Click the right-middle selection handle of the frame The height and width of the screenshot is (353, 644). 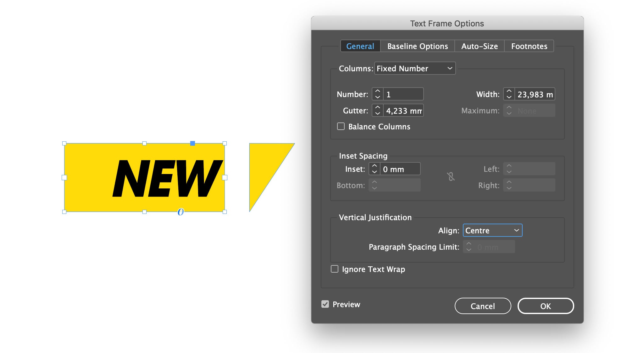(225, 177)
